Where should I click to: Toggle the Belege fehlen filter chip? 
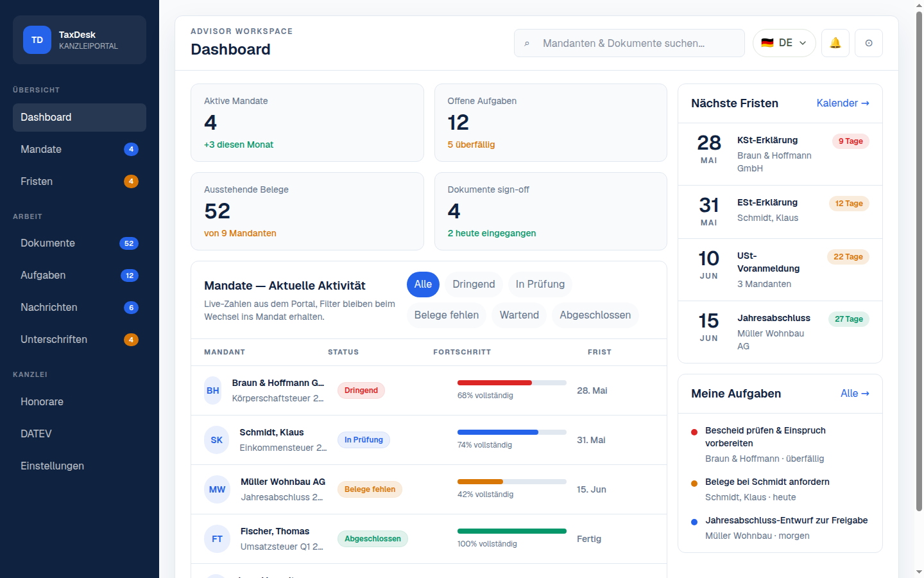pos(447,315)
